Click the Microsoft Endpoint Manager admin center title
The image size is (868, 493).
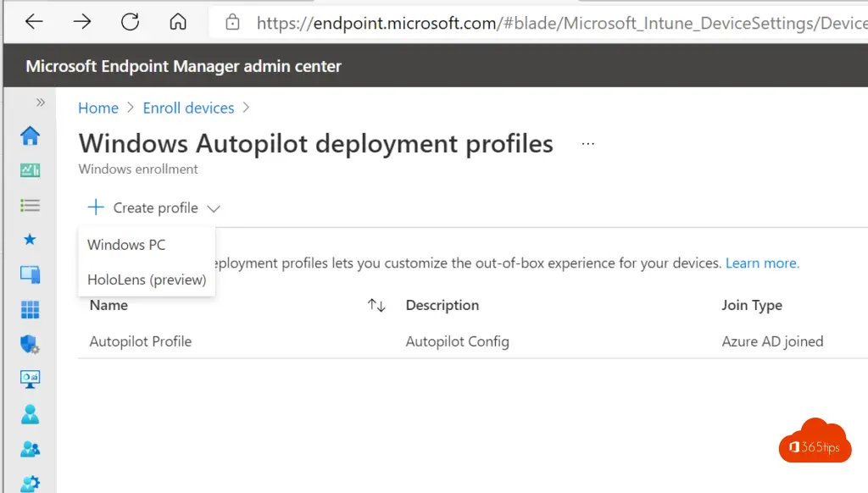(183, 66)
